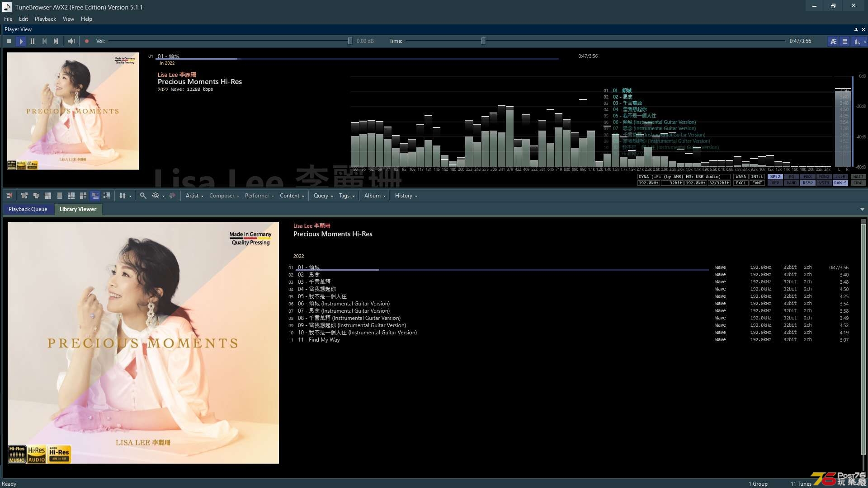Toggle the track list icon in Player View
Image resolution: width=868 pixels, height=488 pixels.
point(844,41)
